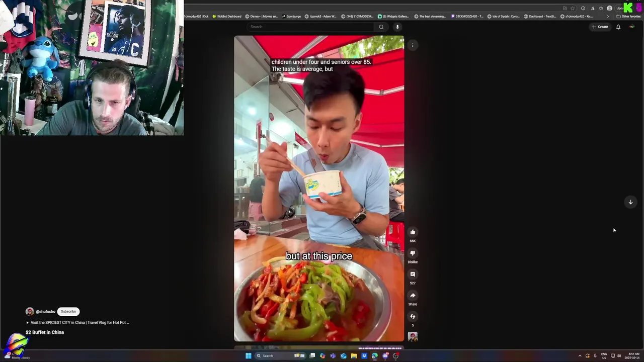Open Microsoft Edge from the taskbar
This screenshot has height=362, width=644.
(x=375, y=356)
